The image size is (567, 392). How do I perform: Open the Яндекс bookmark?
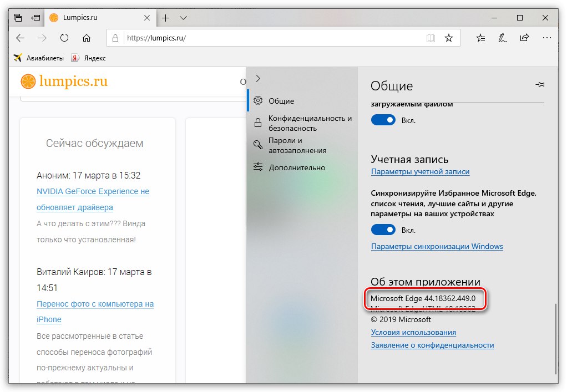point(89,58)
